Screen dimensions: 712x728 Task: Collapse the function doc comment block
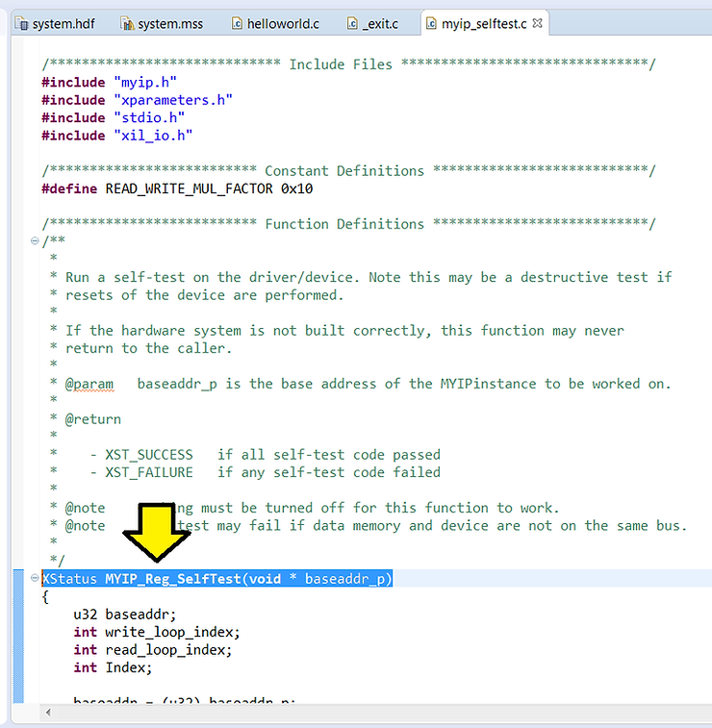(x=35, y=240)
